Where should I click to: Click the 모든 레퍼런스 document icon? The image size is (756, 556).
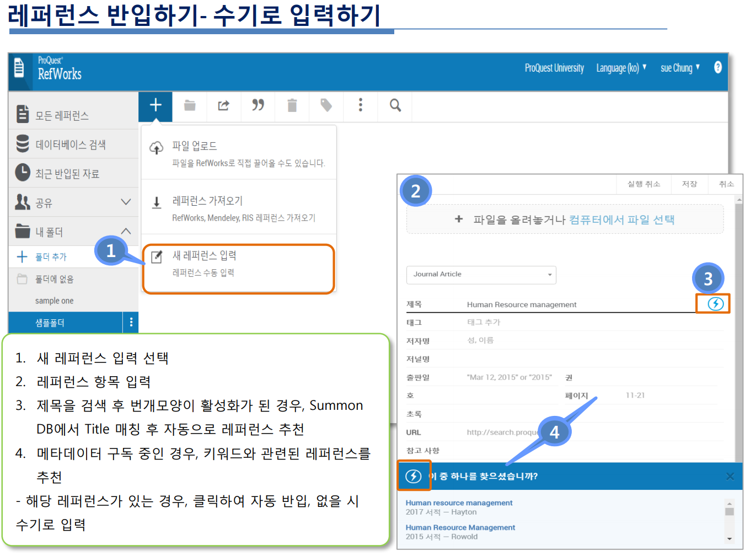tap(23, 114)
